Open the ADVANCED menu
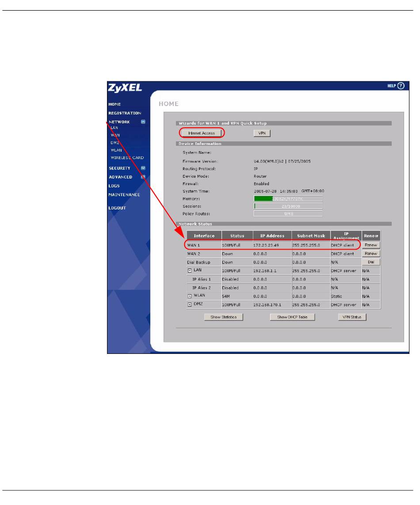This screenshot has width=420, height=505. pyautogui.click(x=121, y=177)
